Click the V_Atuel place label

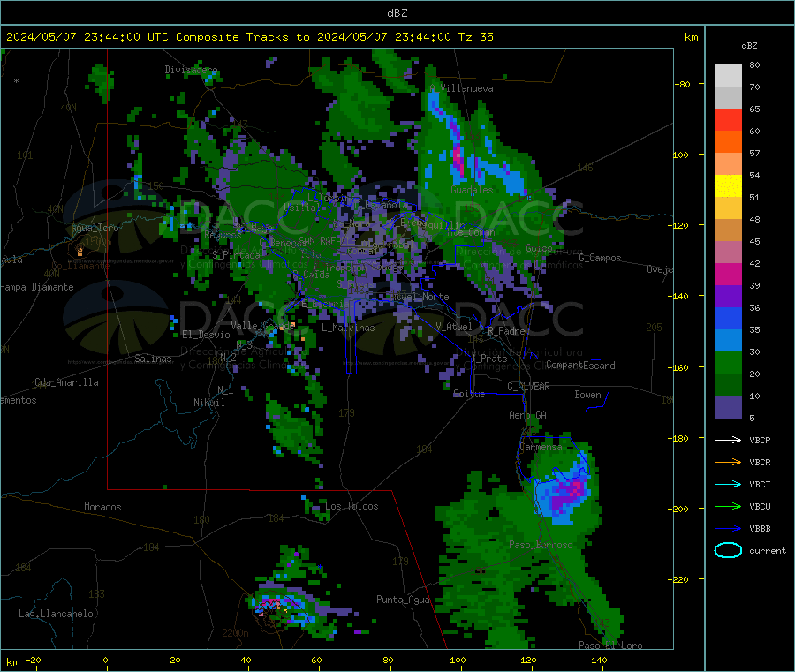pyautogui.click(x=454, y=327)
